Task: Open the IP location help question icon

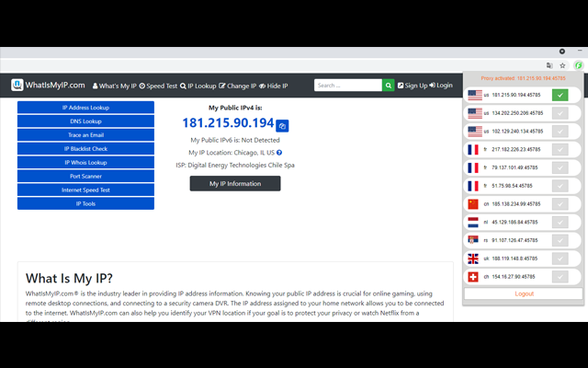Action: (x=279, y=153)
